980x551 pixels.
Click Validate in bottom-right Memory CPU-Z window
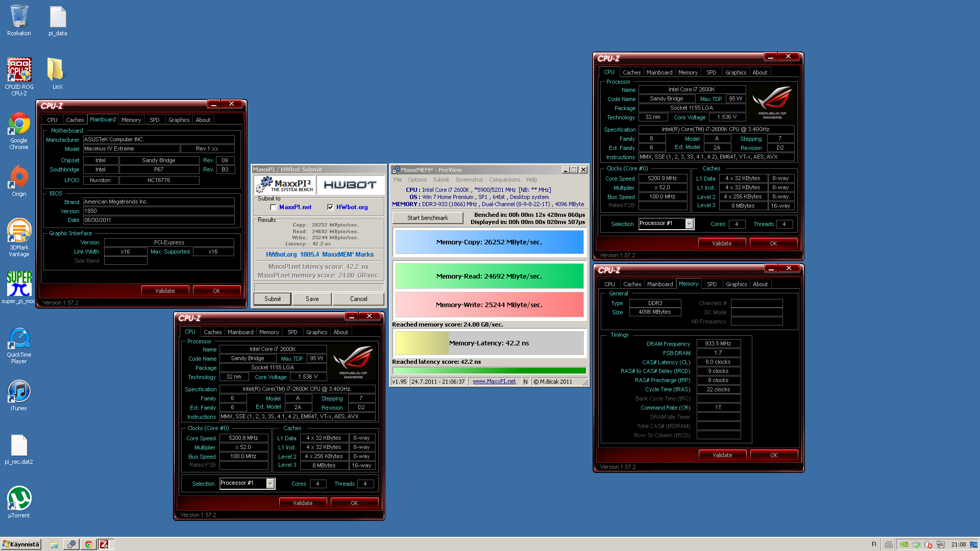(x=722, y=455)
